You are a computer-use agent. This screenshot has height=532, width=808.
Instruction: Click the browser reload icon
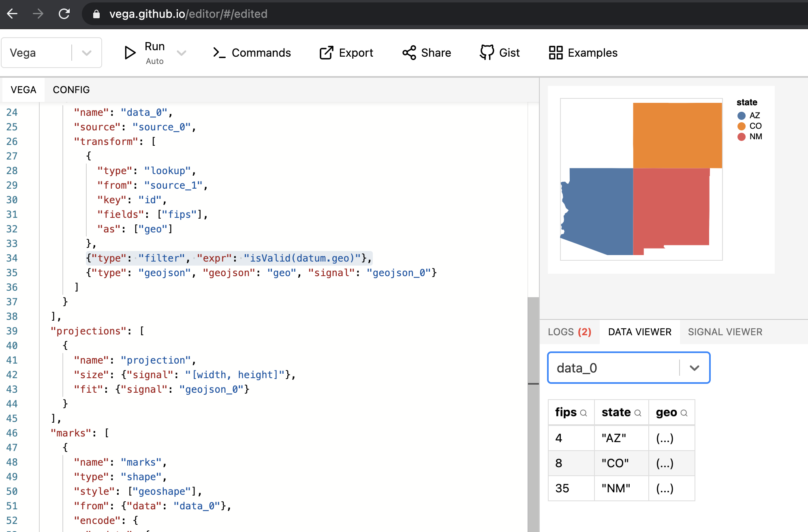click(64, 14)
